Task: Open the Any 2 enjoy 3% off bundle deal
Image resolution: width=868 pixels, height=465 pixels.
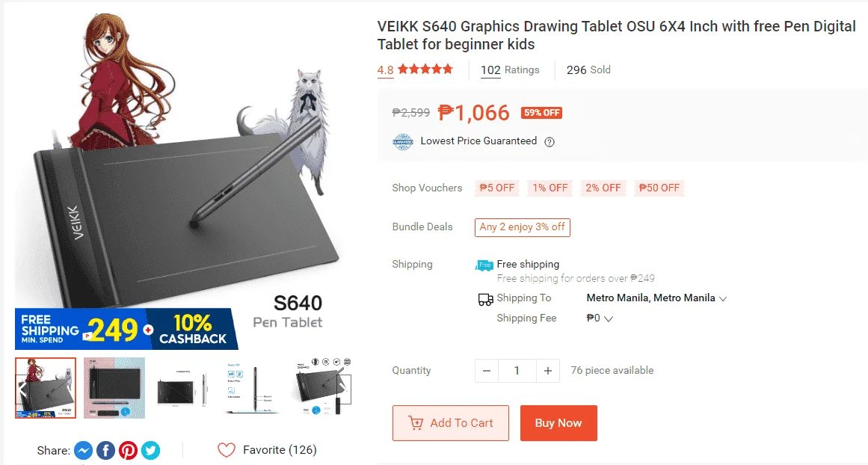Action: click(522, 227)
